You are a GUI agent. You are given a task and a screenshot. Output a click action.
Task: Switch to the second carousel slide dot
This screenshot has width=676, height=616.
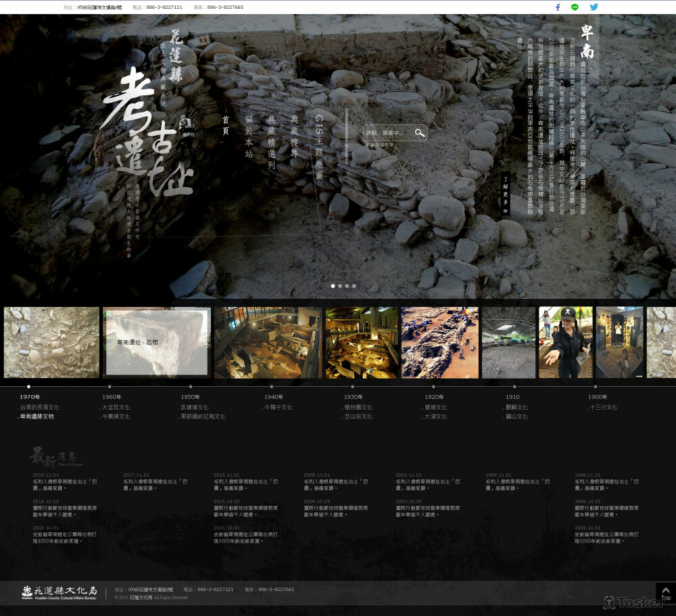[x=340, y=286]
